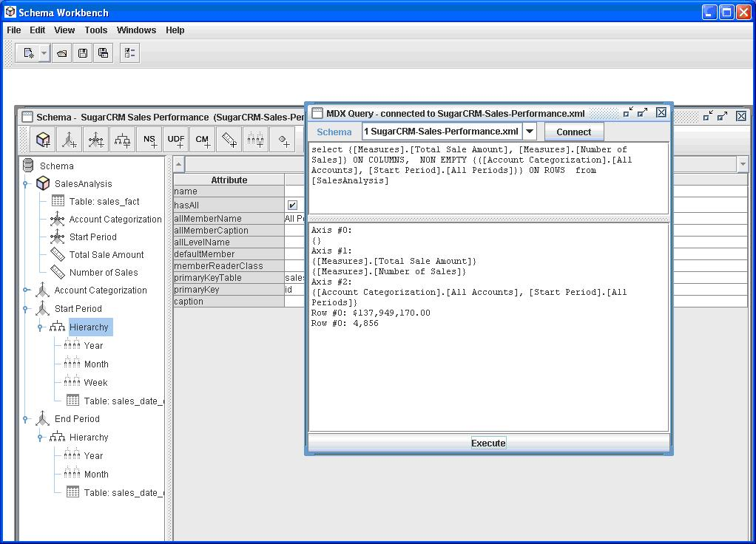The image size is (756, 544).
Task: Click the Add Hierarchy toolbar icon
Action: click(x=123, y=139)
